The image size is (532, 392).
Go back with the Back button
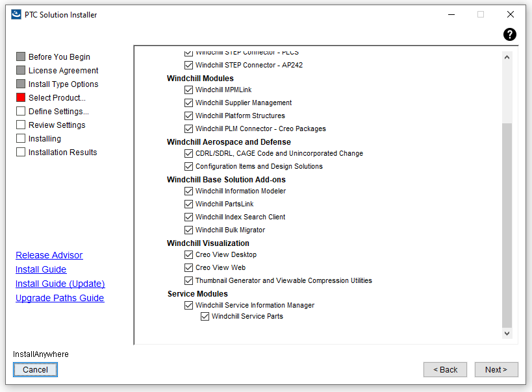445,369
